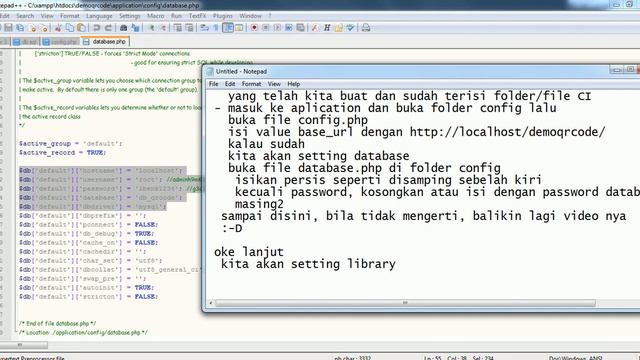
Task: Click the synchronize horizontal scrolling icon
Action: [189, 28]
